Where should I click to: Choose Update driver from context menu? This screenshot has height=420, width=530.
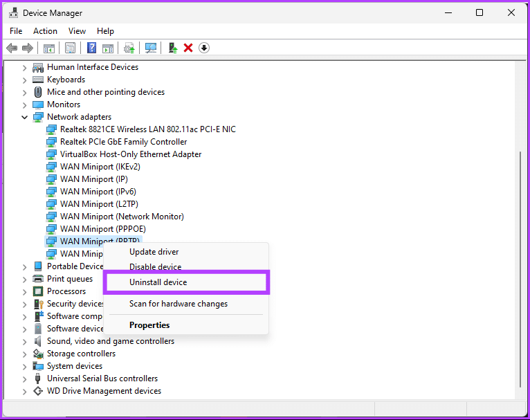(186, 252)
